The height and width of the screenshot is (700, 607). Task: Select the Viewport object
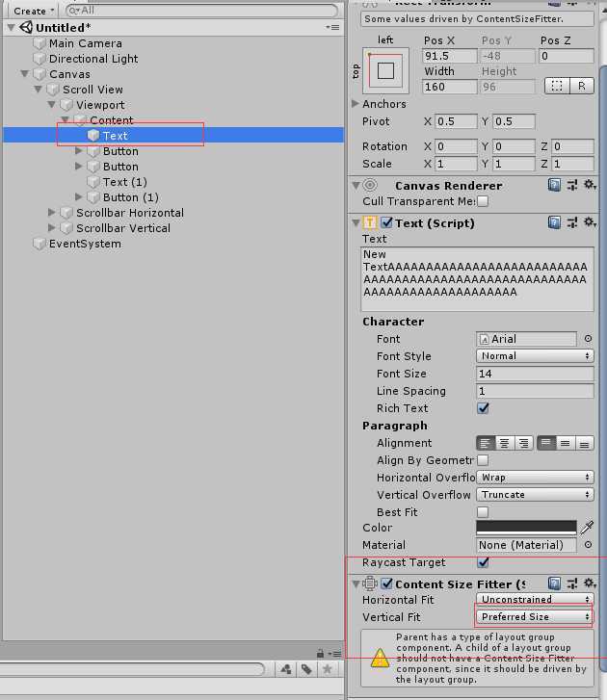click(x=100, y=105)
